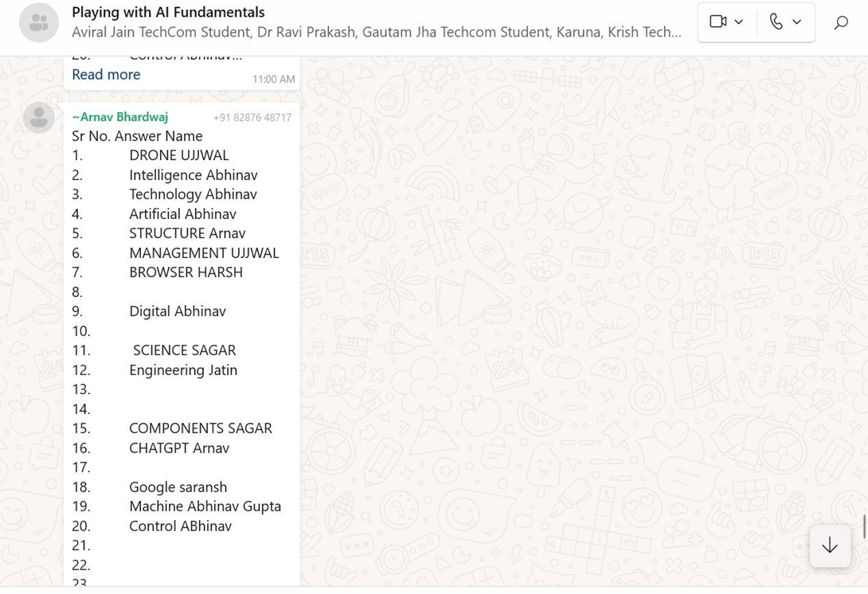Jump to latest messages arrow button
The image size is (868, 594).
[x=830, y=546]
